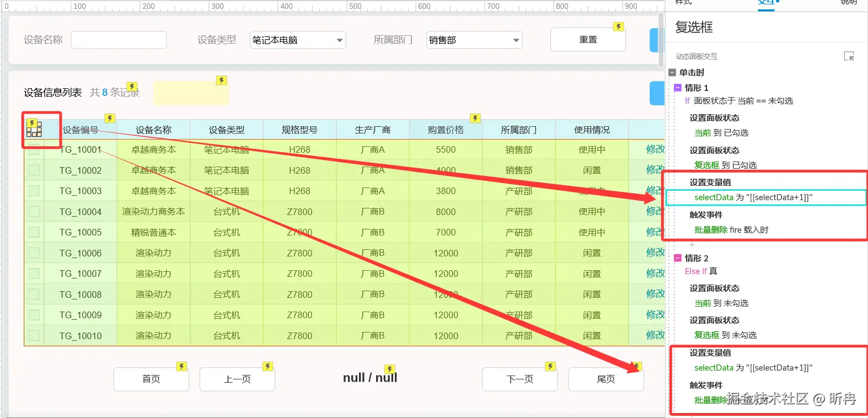Click the 'null / null' page indicator
This screenshot has height=418, width=868.
click(x=370, y=378)
